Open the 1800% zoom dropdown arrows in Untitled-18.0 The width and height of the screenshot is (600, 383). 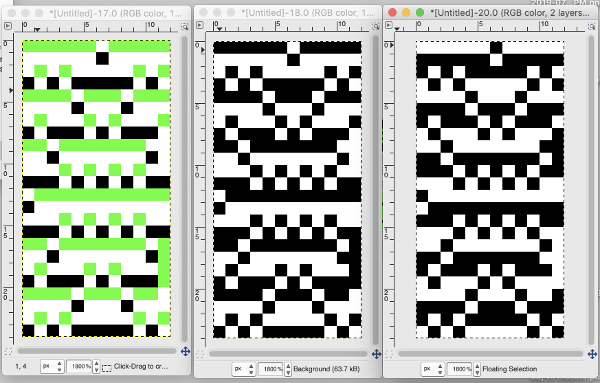[x=288, y=369]
